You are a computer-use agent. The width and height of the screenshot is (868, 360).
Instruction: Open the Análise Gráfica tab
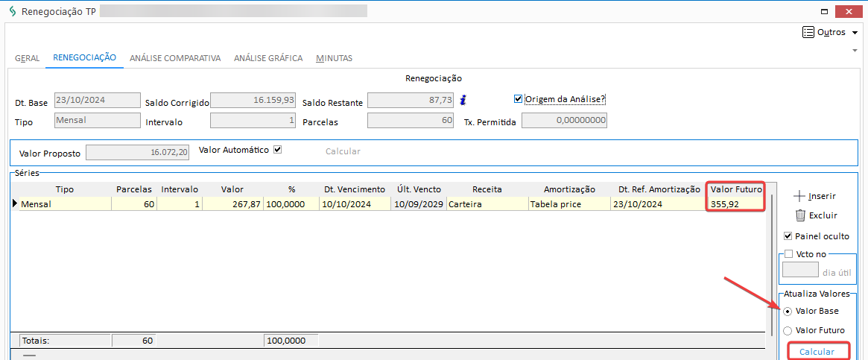pyautogui.click(x=268, y=58)
